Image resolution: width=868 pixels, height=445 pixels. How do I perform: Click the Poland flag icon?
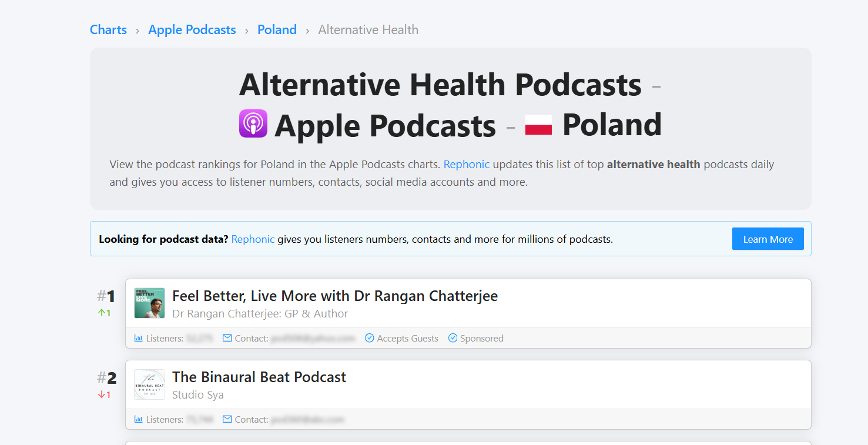(x=538, y=125)
